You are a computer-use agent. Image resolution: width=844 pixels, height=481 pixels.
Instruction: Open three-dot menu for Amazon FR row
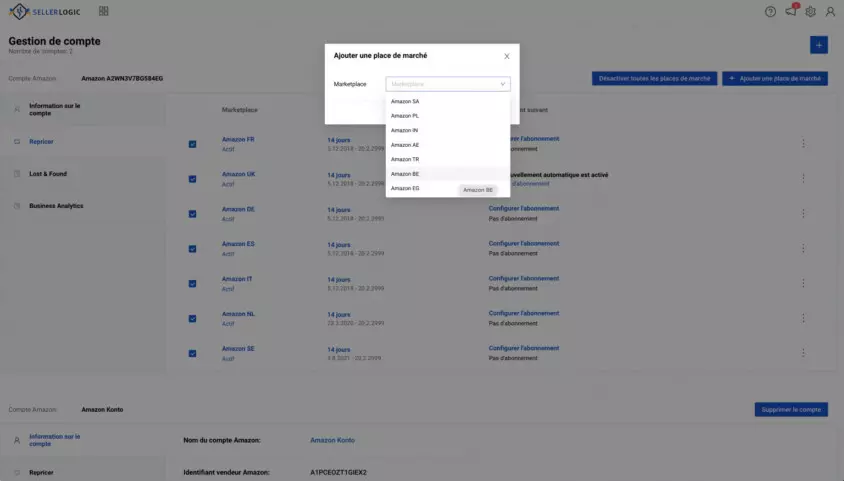pyautogui.click(x=803, y=143)
